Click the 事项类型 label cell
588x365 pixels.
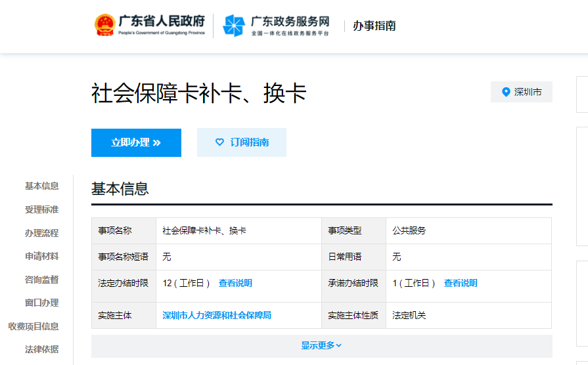click(x=353, y=231)
